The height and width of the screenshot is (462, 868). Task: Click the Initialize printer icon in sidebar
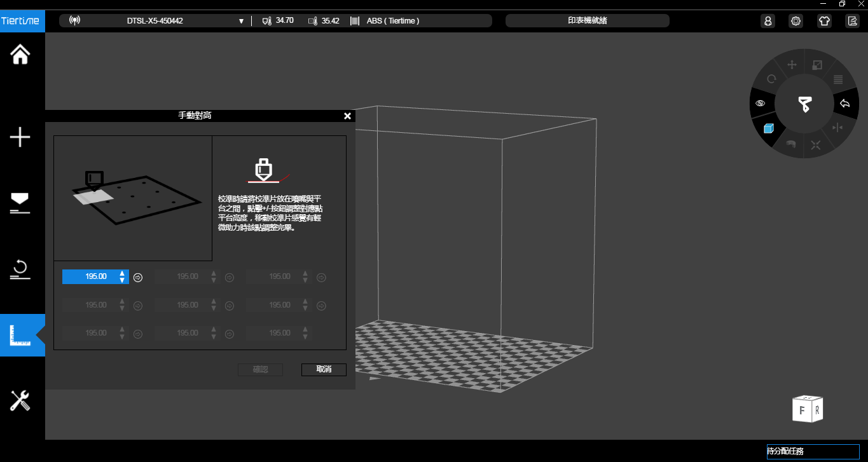click(x=20, y=269)
